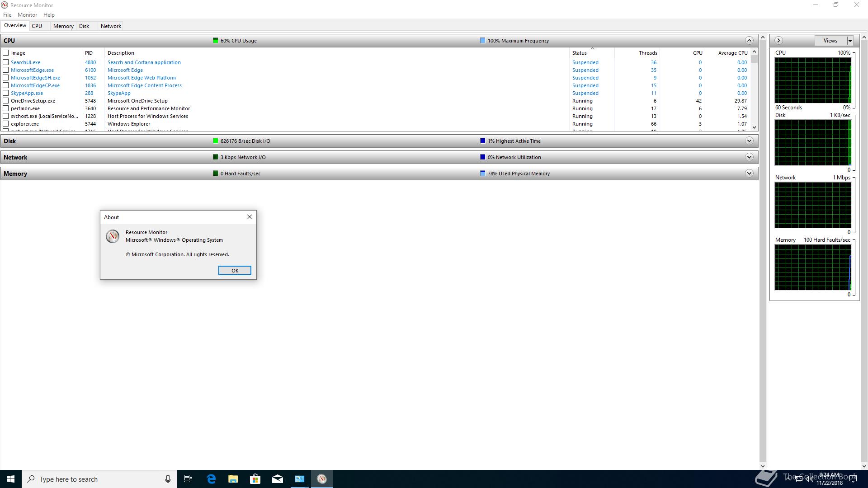Sort by Description column header
The image size is (868, 488).
click(x=337, y=53)
